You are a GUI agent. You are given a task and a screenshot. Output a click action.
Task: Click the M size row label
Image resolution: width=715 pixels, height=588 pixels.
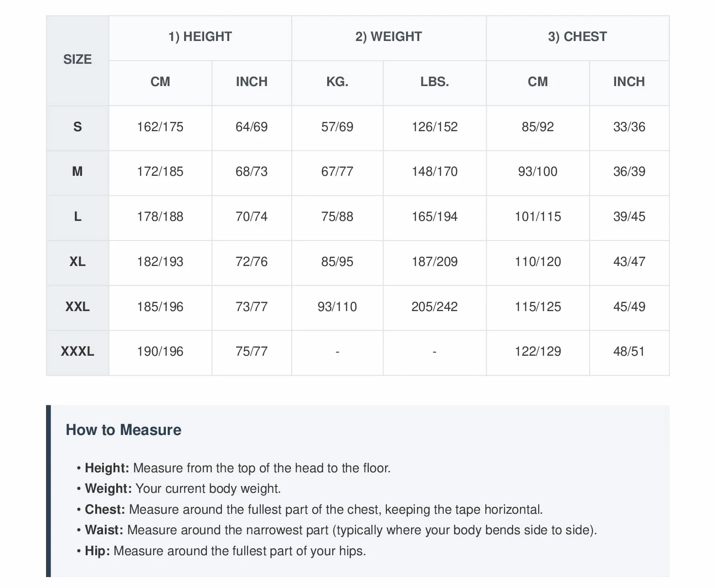77,172
